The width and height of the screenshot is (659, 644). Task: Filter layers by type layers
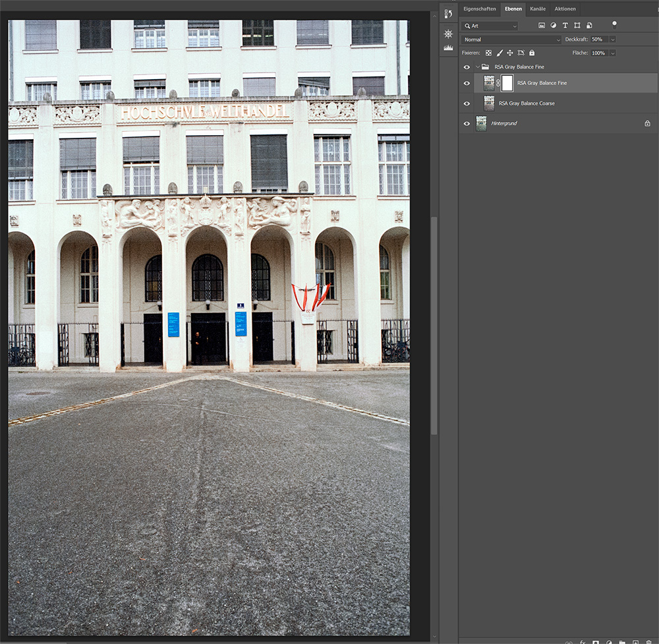pyautogui.click(x=565, y=26)
